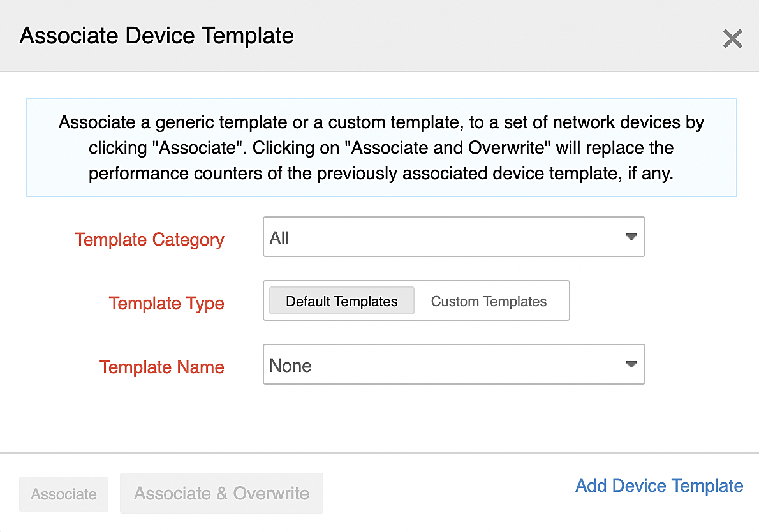Click the Template Category dropdown arrow
The width and height of the screenshot is (759, 532).
pos(631,237)
